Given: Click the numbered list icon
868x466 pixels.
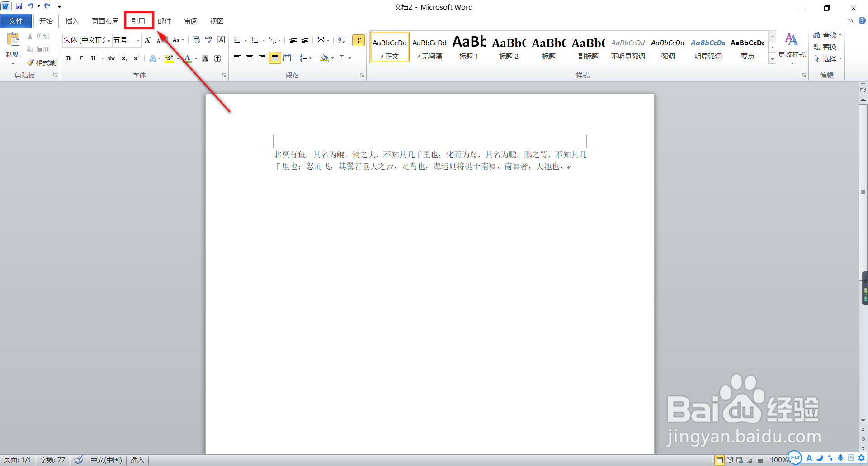Looking at the screenshot, I should (x=255, y=40).
